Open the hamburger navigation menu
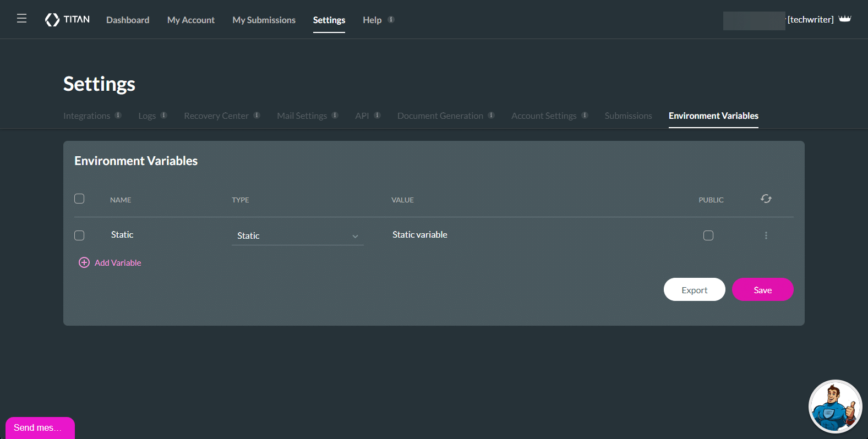 pos(21,19)
